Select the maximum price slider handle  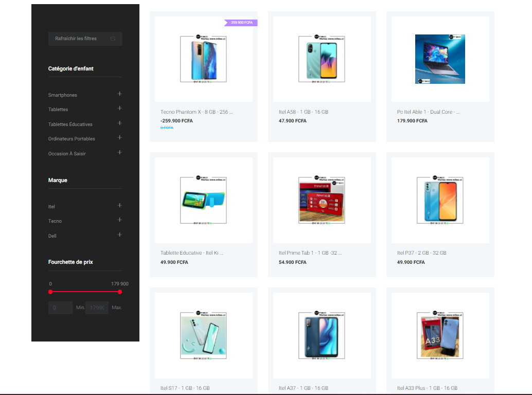120,292
